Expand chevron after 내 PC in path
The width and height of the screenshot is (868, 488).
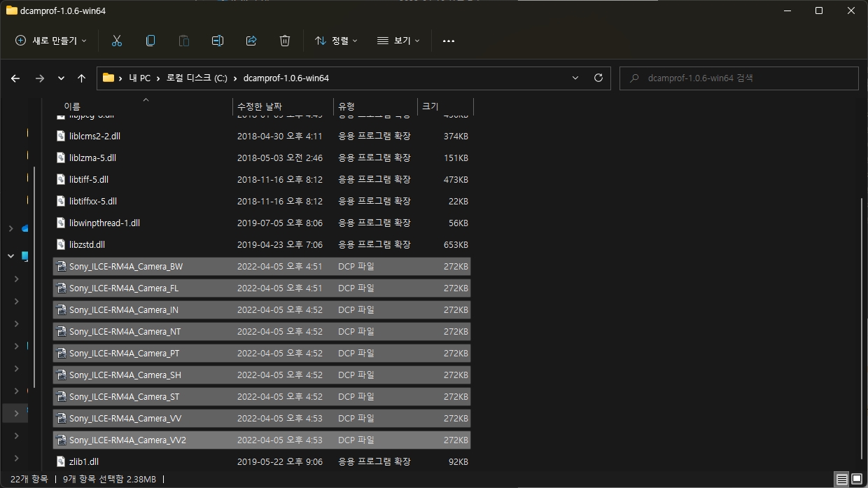click(x=159, y=78)
